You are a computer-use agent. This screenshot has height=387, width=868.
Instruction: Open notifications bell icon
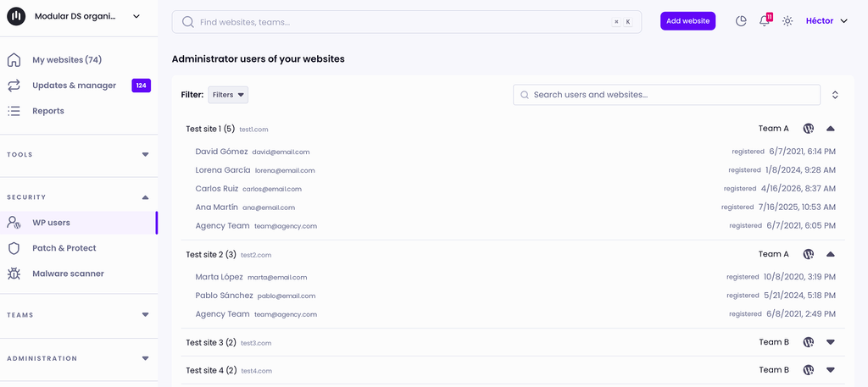point(765,21)
